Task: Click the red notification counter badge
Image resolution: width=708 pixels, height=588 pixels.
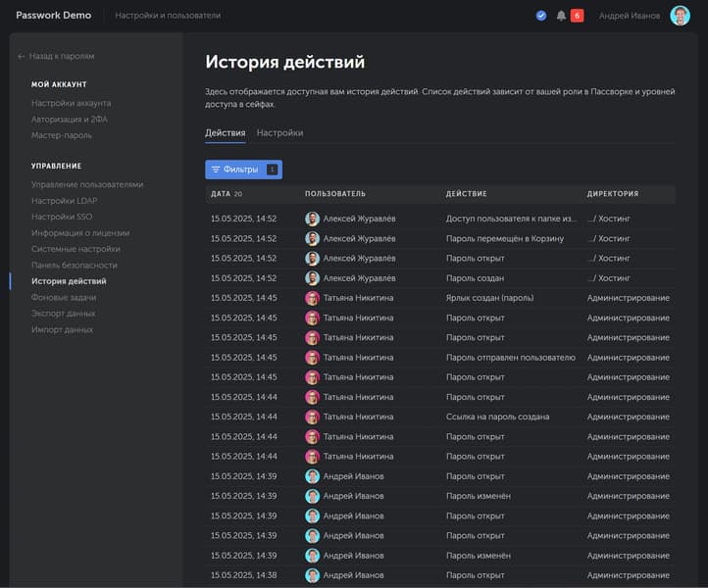Action: [577, 16]
